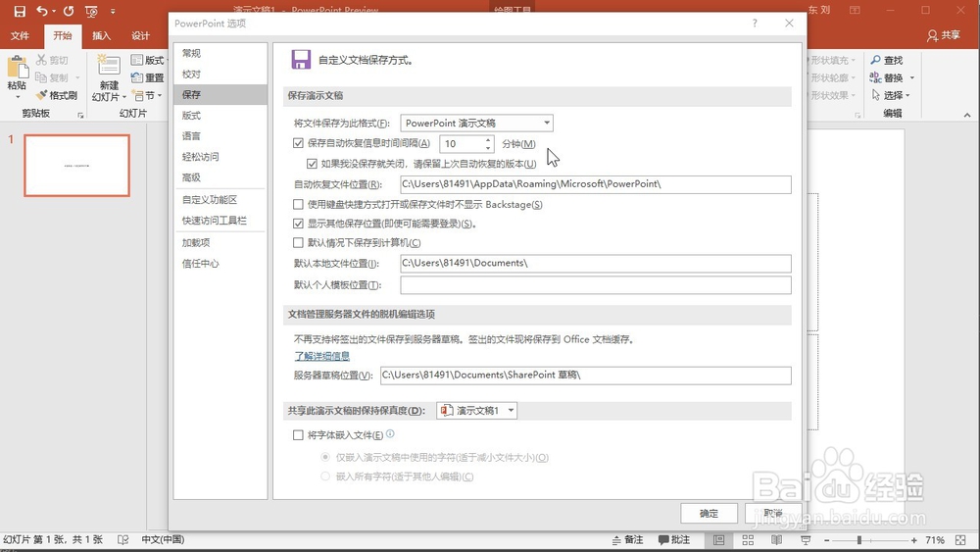Expand the New Slide dropdown arrow
The height and width of the screenshot is (552, 980).
(123, 97)
